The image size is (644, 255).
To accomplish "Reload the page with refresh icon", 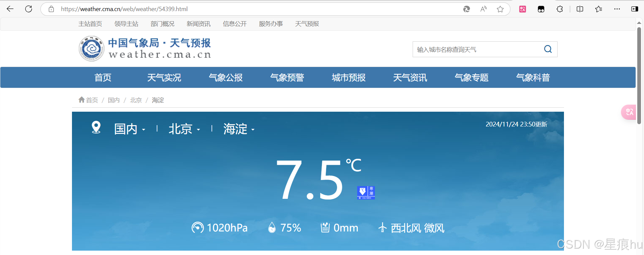I will pyautogui.click(x=29, y=9).
